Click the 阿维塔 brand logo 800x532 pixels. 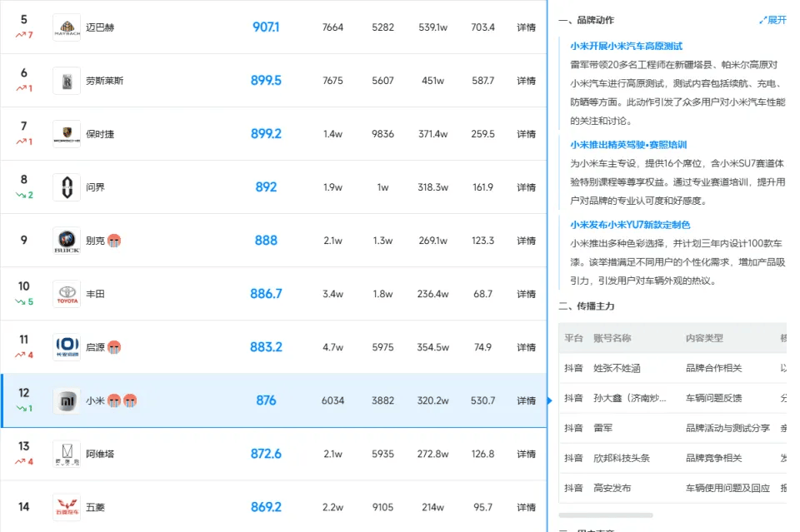[67, 454]
